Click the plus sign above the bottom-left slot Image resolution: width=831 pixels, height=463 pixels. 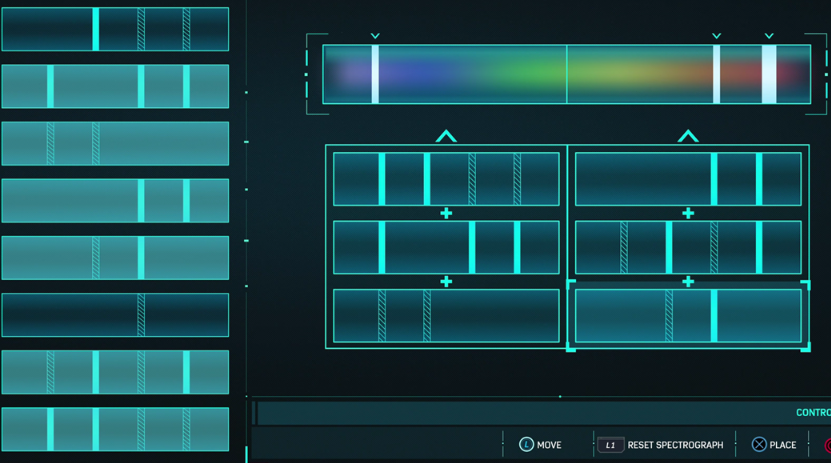pos(446,281)
